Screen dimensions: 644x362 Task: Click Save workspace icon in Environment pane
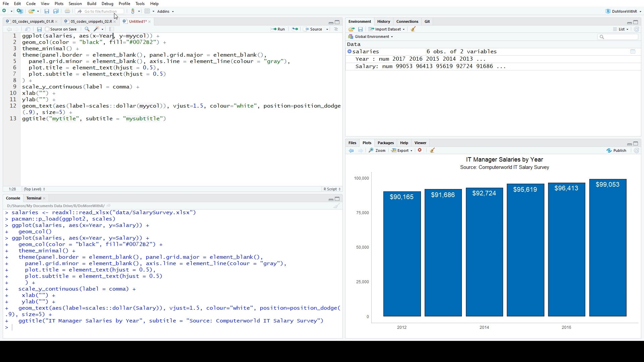coord(360,29)
